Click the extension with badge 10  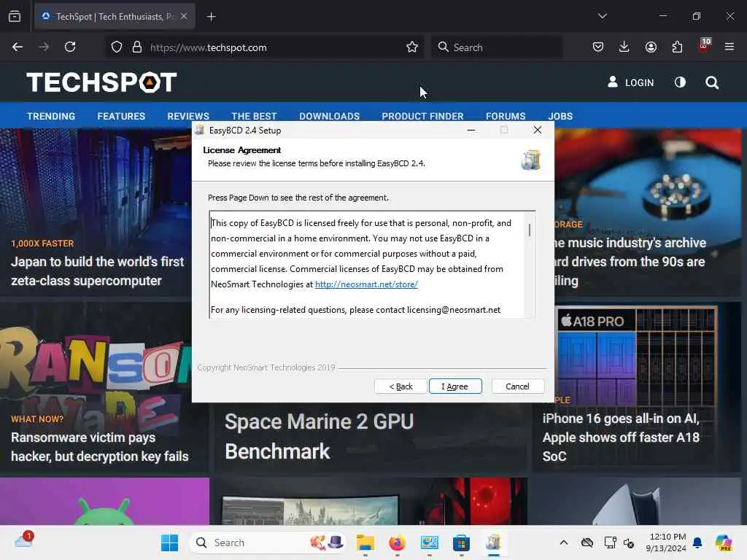704,46
